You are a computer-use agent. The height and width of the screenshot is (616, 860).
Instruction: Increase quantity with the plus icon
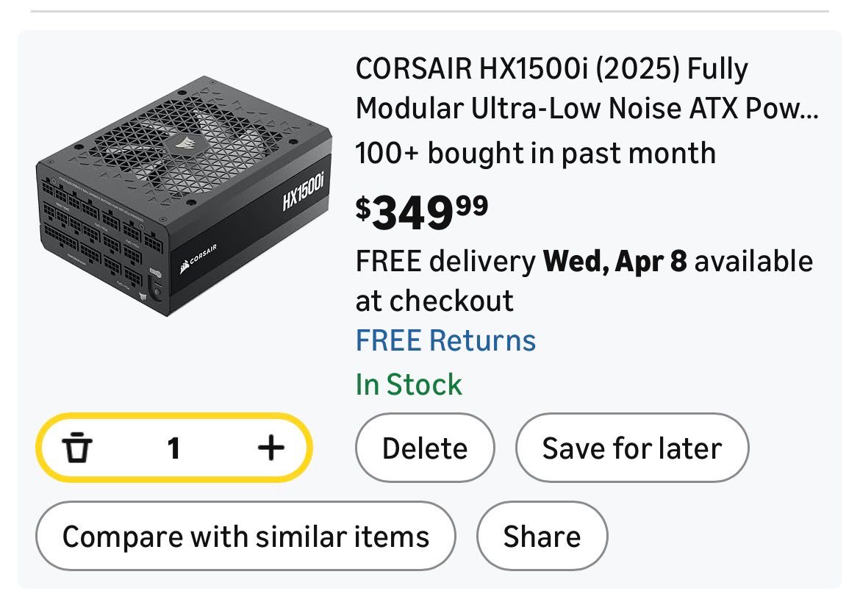point(271,447)
